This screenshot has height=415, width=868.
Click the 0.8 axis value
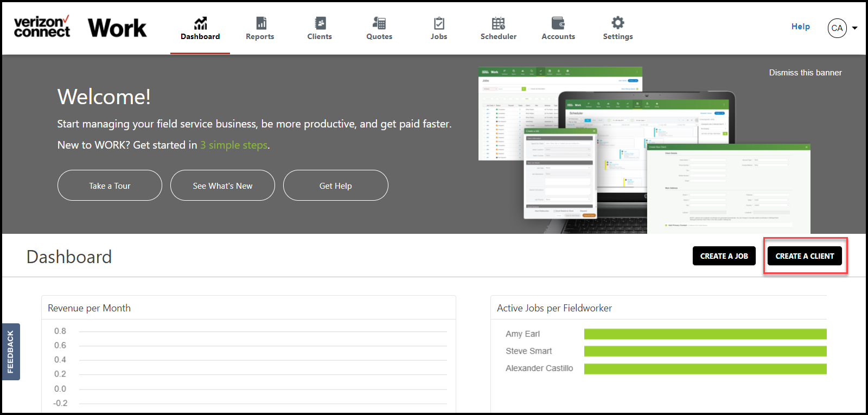click(60, 331)
